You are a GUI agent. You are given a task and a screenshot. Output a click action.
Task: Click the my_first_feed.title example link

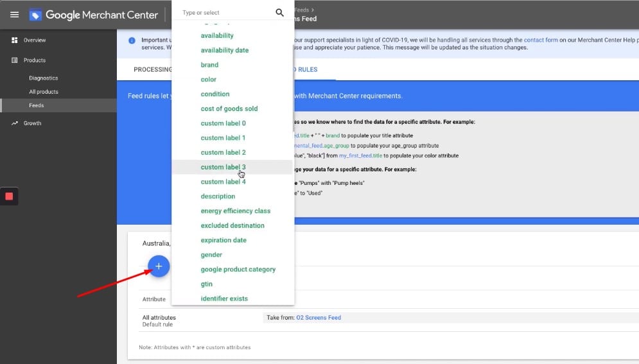(x=360, y=155)
